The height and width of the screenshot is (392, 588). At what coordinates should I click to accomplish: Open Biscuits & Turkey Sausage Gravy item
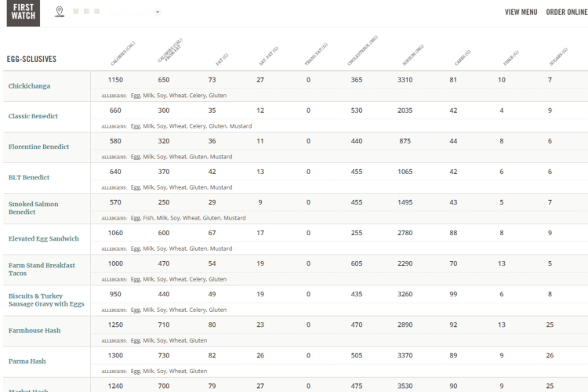click(46, 299)
